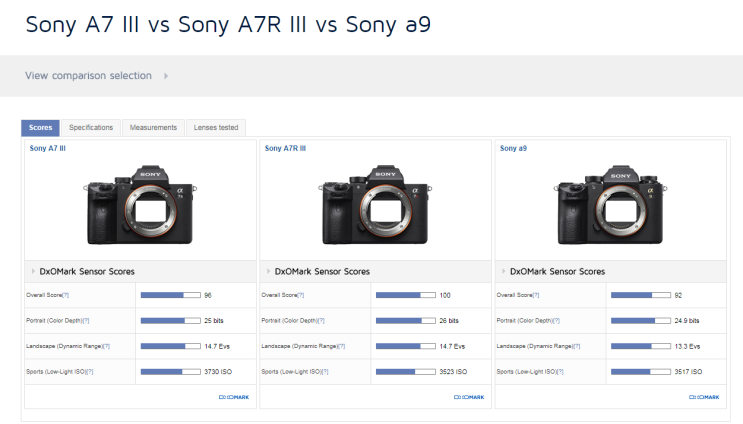Open help [?] for Sony a9 Sports score
The image size is (743, 424).
(560, 372)
